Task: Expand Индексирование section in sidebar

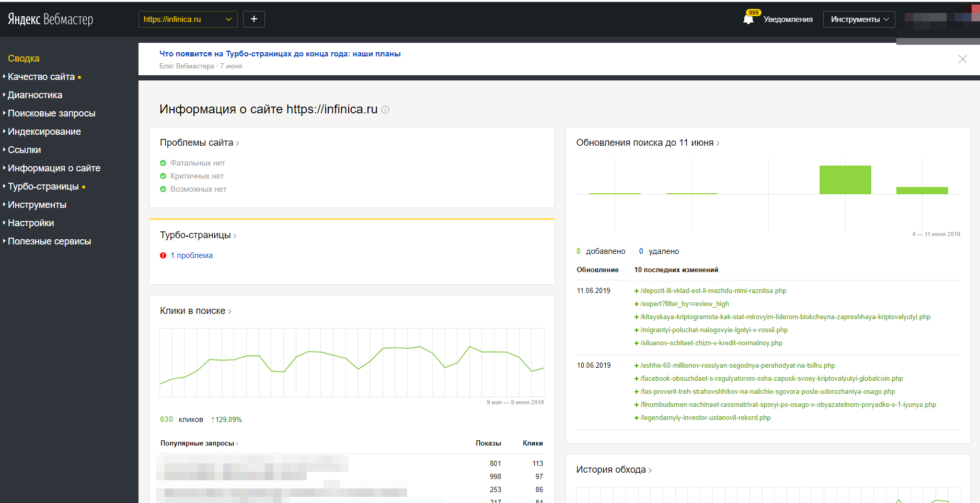Action: click(x=44, y=132)
